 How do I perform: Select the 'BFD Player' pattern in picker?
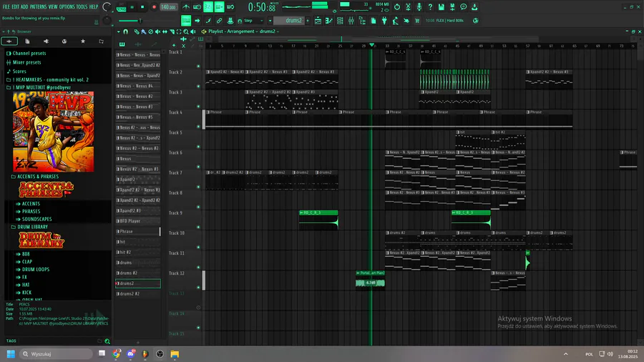(138, 221)
